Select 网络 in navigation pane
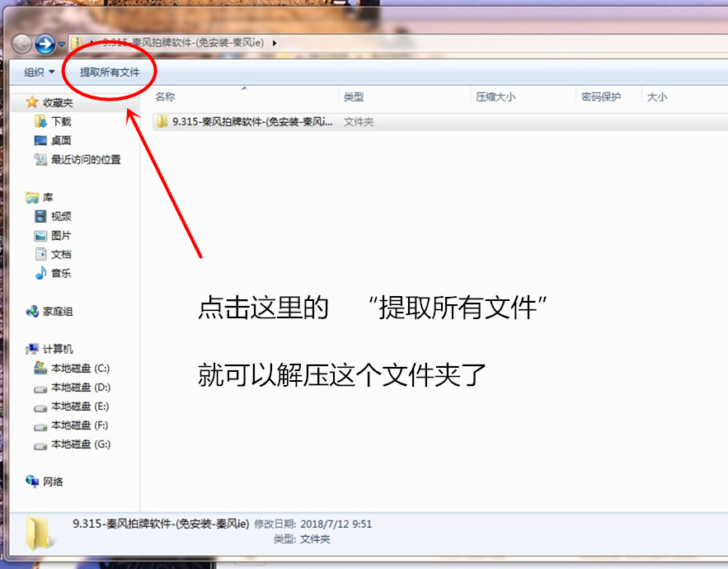Image resolution: width=728 pixels, height=569 pixels. [52, 481]
